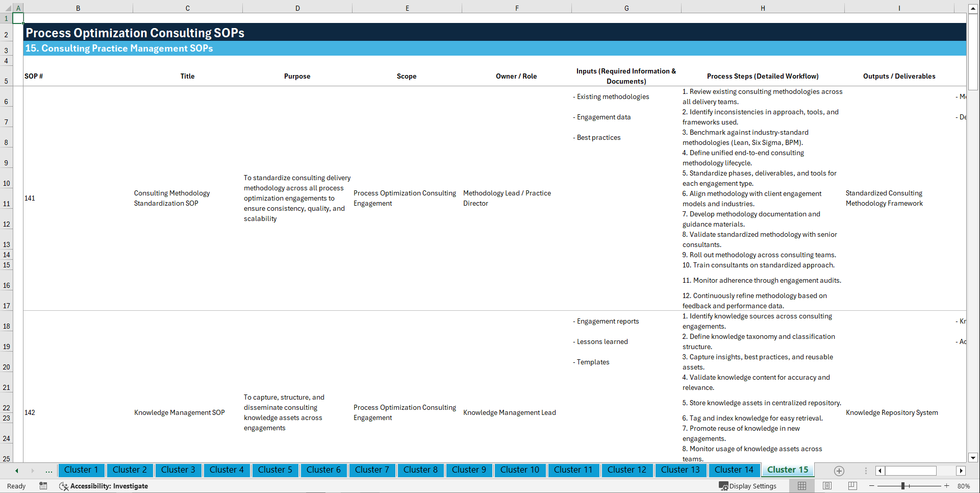This screenshot has width=980, height=493.
Task: Open the Cluster 14 sheet
Action: click(x=734, y=470)
